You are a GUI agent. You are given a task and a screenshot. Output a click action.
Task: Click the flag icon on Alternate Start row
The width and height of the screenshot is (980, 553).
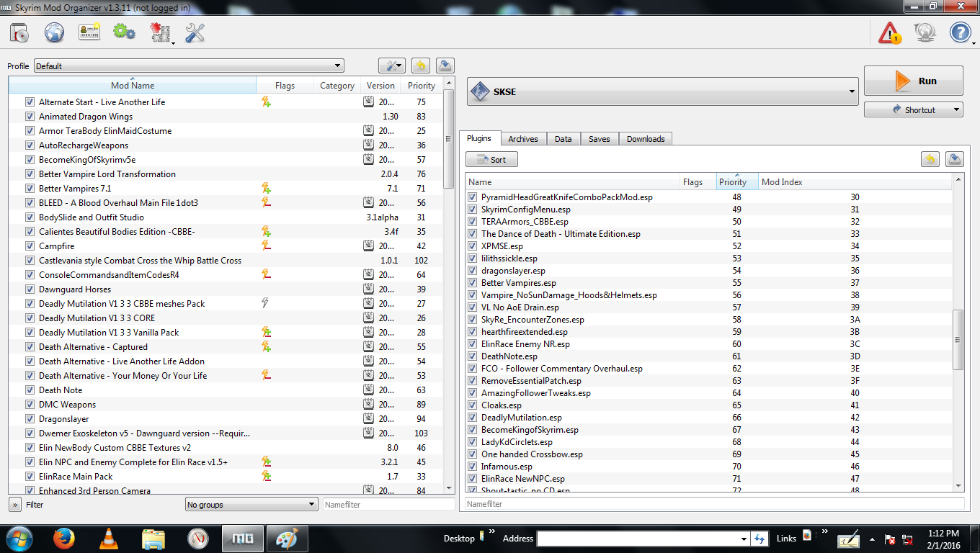(266, 102)
